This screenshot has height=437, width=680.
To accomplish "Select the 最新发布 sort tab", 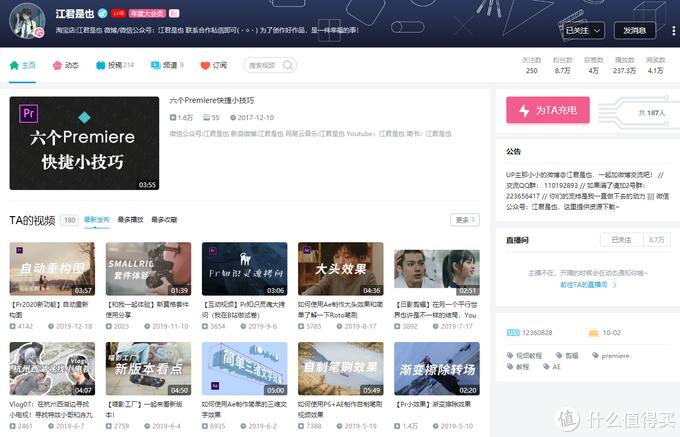I will 97,220.
